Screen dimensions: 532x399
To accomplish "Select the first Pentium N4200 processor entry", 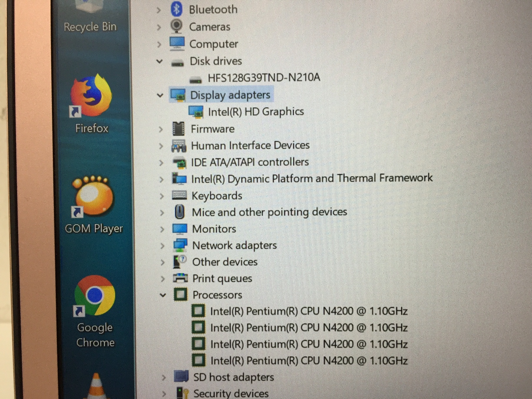I will coord(308,311).
